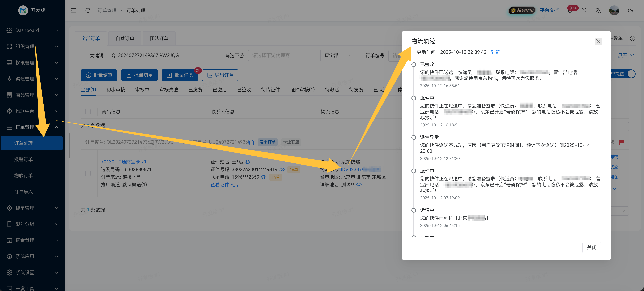Refresh the page using the reload icon
Screen dimensions: 644x291
tap(88, 10)
